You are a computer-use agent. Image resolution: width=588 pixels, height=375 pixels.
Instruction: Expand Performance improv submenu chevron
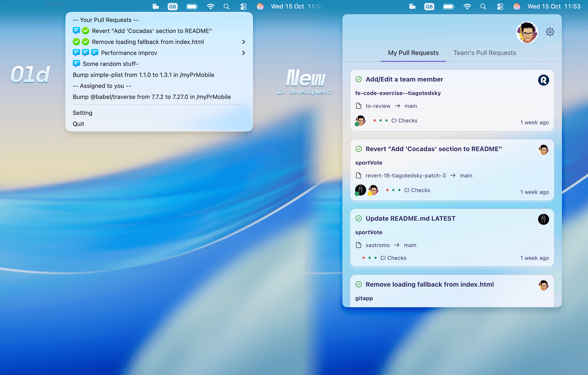click(243, 53)
